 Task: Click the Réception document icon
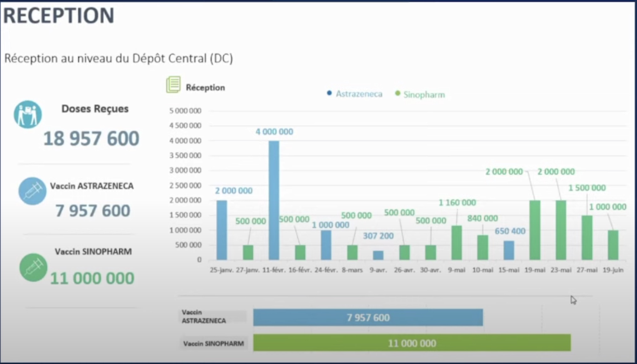tap(173, 85)
